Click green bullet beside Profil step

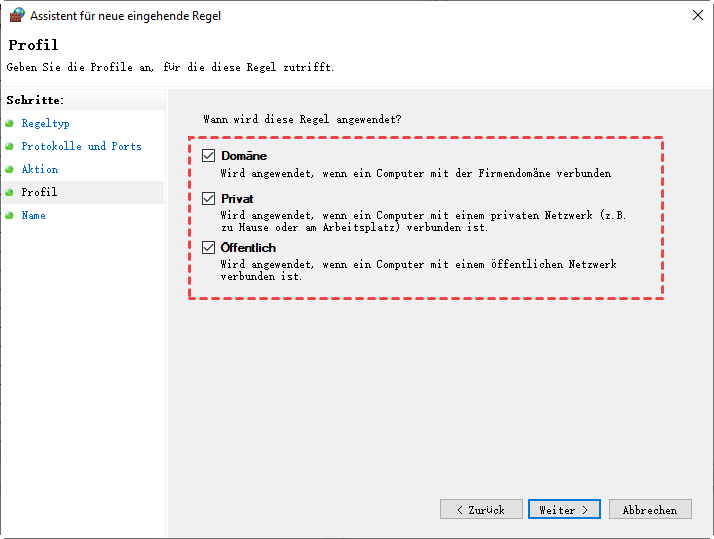[x=10, y=192]
